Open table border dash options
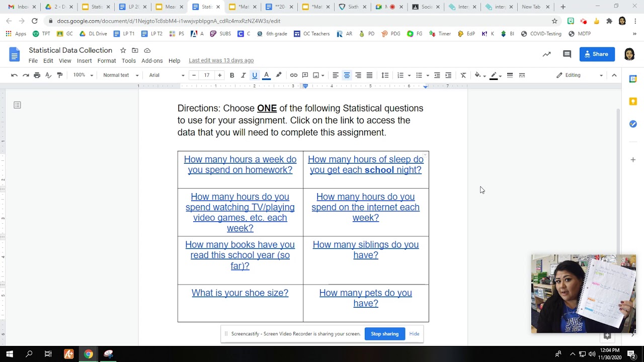This screenshot has width=644, height=362. pos(522,75)
